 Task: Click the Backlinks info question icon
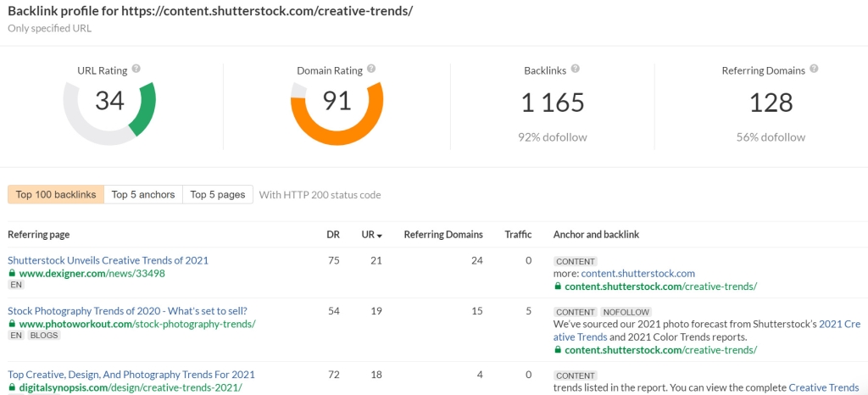[576, 70]
